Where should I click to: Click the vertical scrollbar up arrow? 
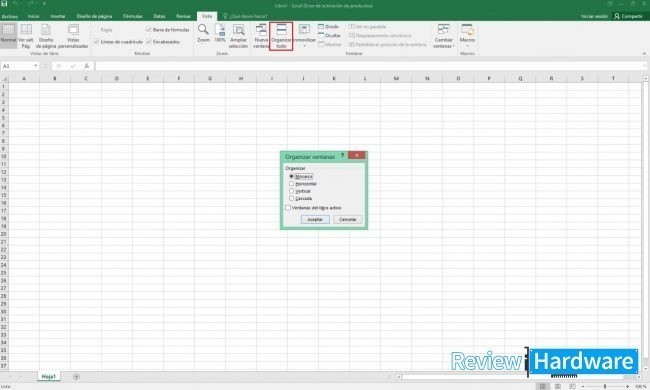[x=646, y=78]
